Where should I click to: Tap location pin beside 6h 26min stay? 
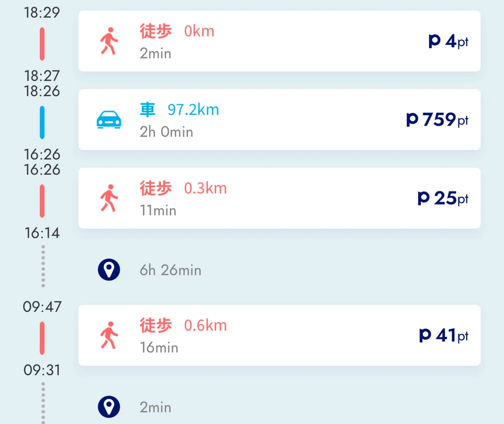109,270
